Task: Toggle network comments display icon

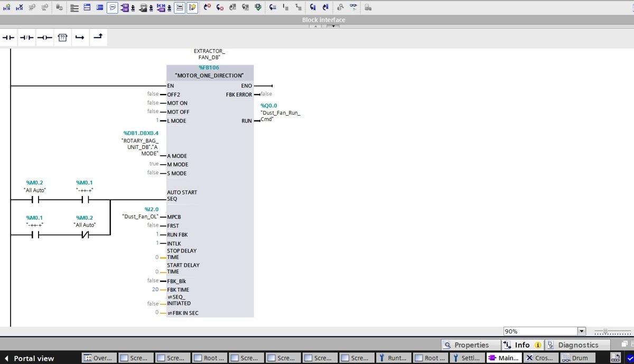Action: [180, 7]
